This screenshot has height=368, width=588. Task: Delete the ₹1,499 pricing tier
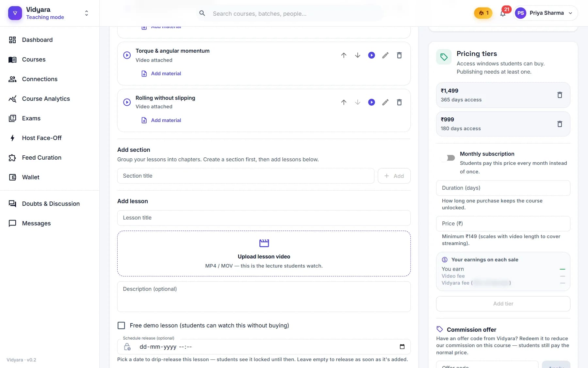(560, 95)
